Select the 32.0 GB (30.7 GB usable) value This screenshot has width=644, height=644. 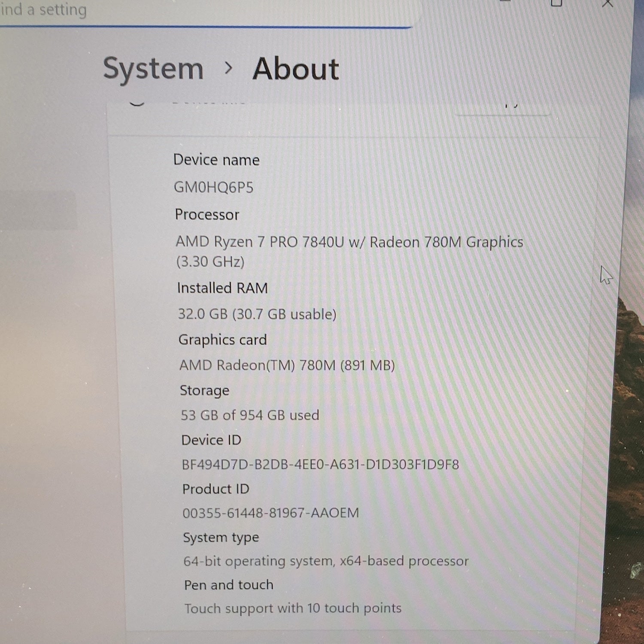(257, 314)
